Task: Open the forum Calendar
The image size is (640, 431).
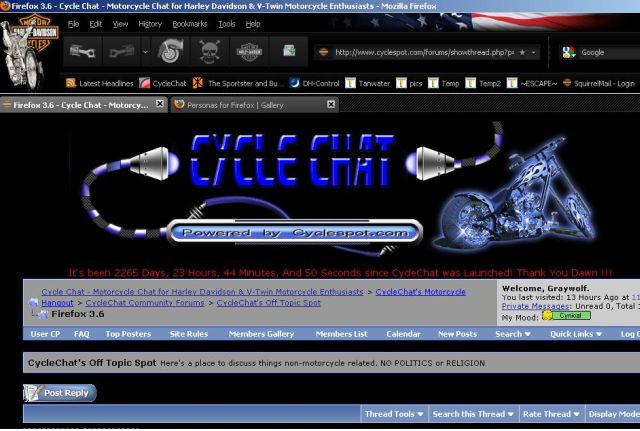Action: tap(403, 334)
